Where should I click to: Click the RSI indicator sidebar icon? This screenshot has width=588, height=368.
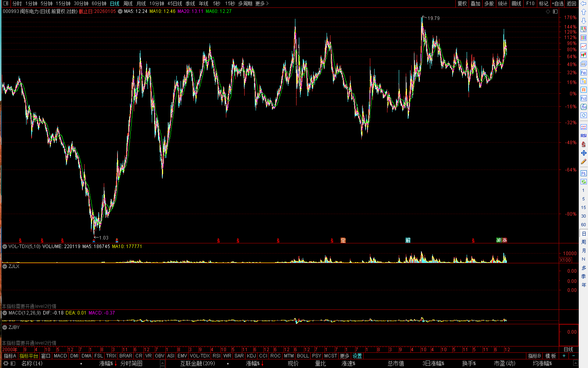(x=583, y=136)
